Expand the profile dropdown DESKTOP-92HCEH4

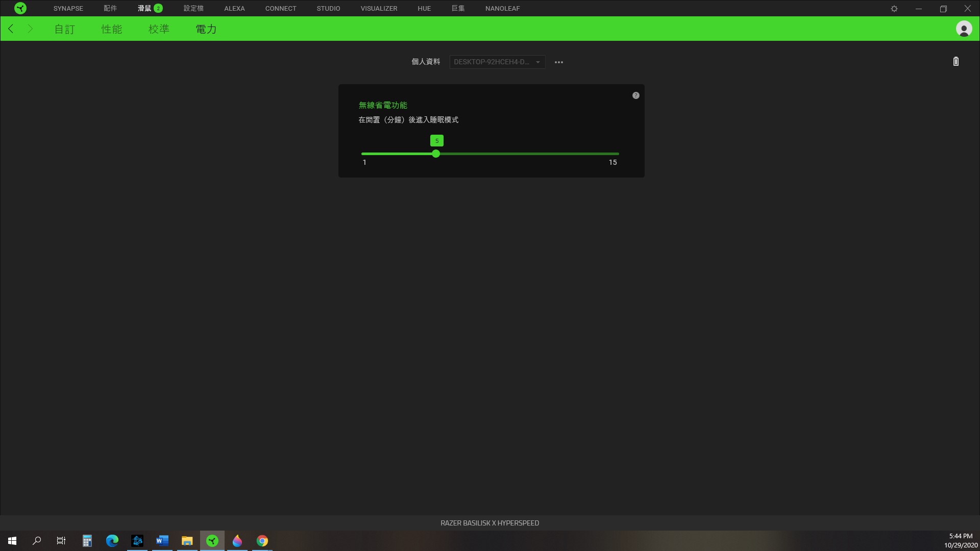click(x=497, y=62)
